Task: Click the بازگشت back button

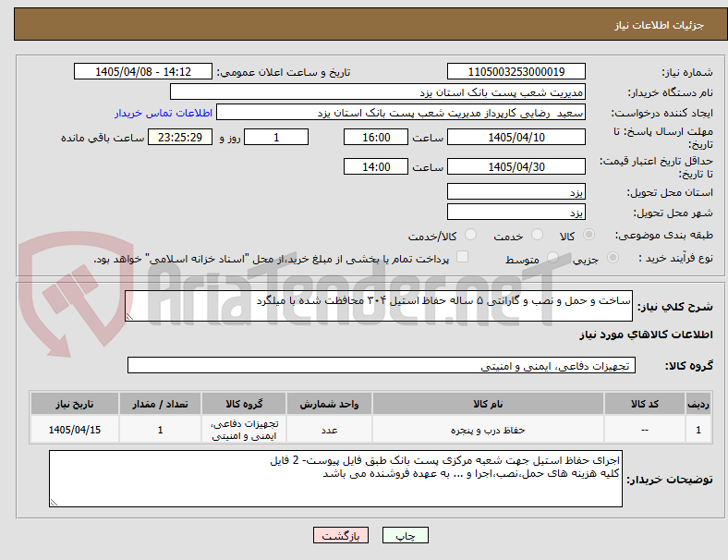Action: (x=341, y=535)
